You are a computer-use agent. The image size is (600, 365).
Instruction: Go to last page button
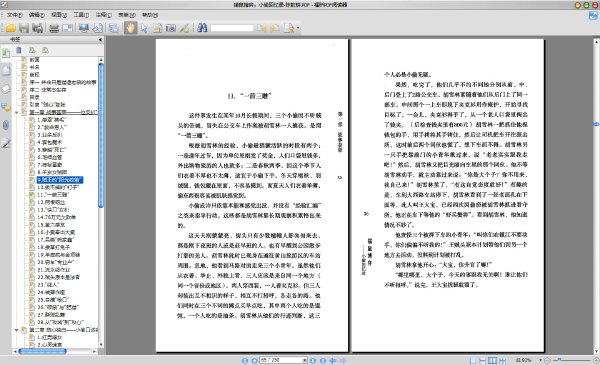[x=323, y=360]
